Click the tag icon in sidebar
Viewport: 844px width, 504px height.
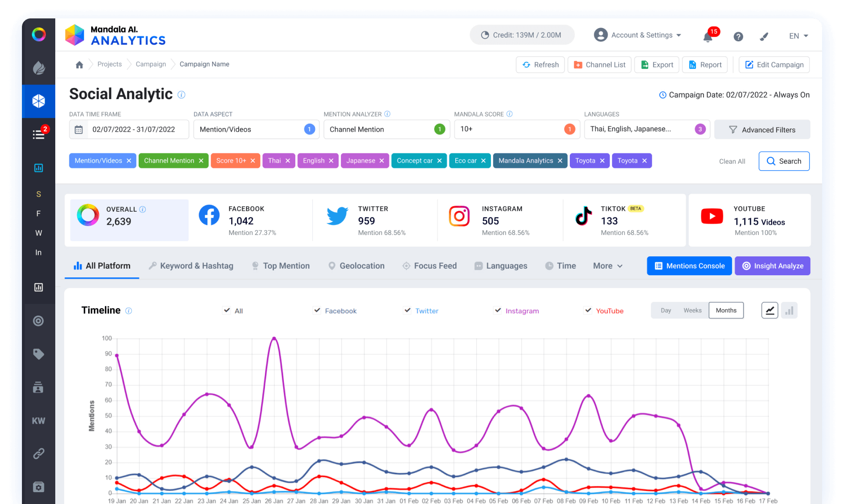pos(39,354)
